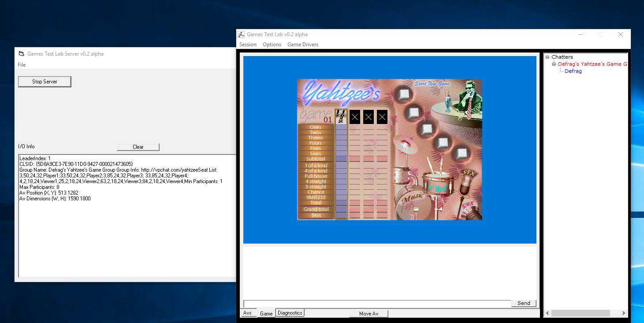Click the I/O Info label
This screenshot has height=323, width=644.
click(x=26, y=146)
